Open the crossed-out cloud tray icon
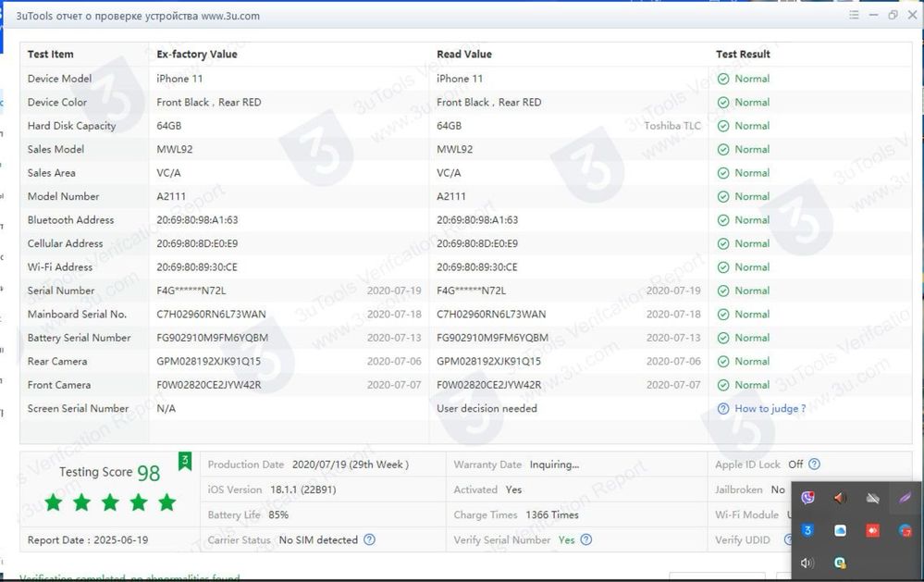924x582 pixels. (x=873, y=499)
